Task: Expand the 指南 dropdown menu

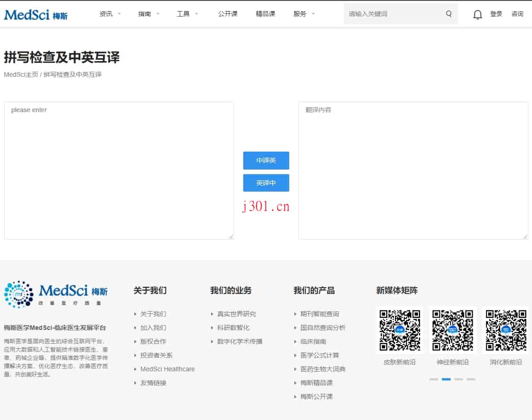Action: 148,14
